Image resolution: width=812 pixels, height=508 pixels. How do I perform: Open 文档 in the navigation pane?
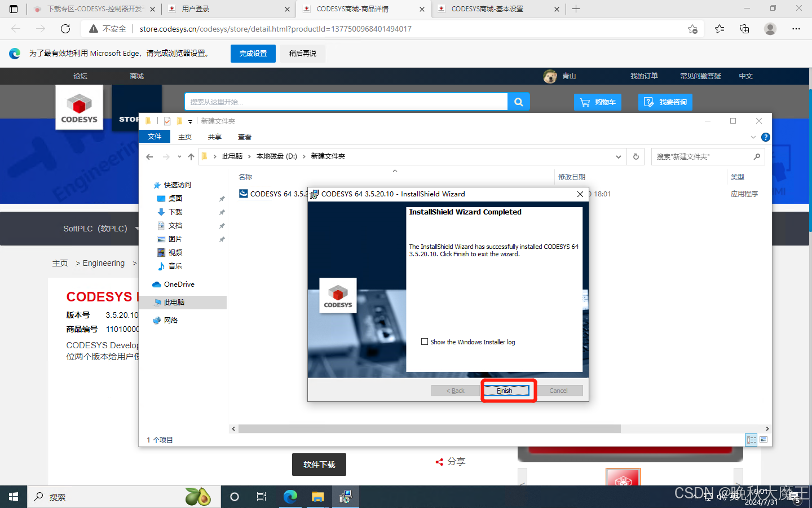[x=175, y=226]
